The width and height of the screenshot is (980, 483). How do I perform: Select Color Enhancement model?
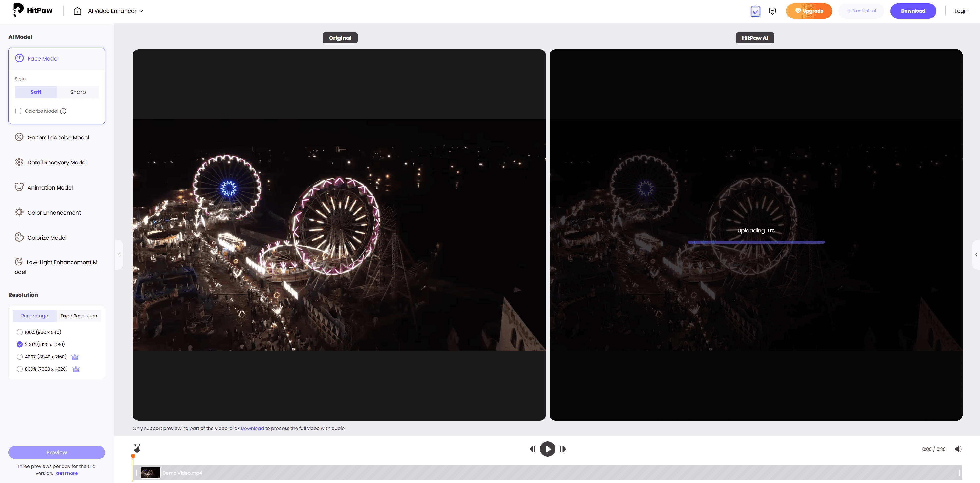pyautogui.click(x=57, y=213)
